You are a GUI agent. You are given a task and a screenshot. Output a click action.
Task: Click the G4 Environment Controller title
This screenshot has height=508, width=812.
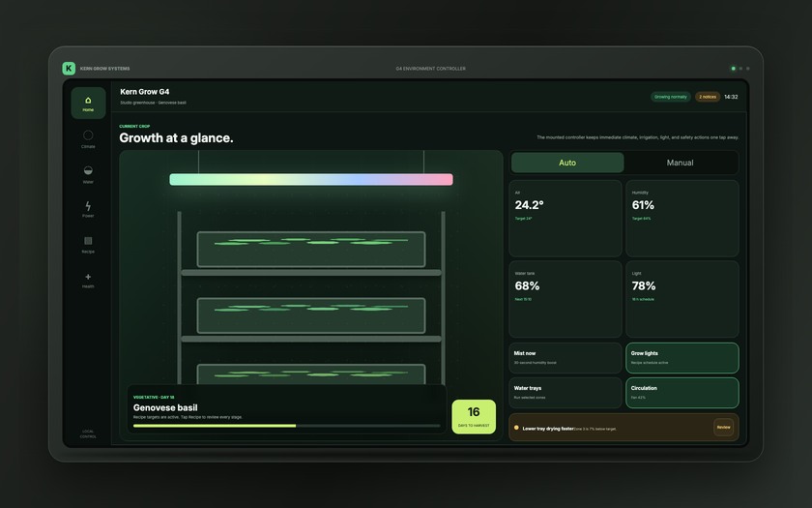pos(430,69)
